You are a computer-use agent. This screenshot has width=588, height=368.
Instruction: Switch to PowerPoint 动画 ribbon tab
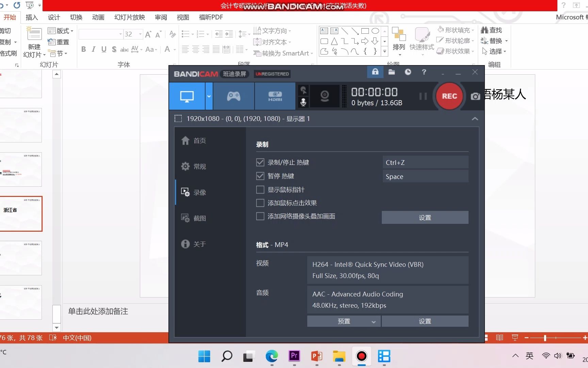point(98,17)
